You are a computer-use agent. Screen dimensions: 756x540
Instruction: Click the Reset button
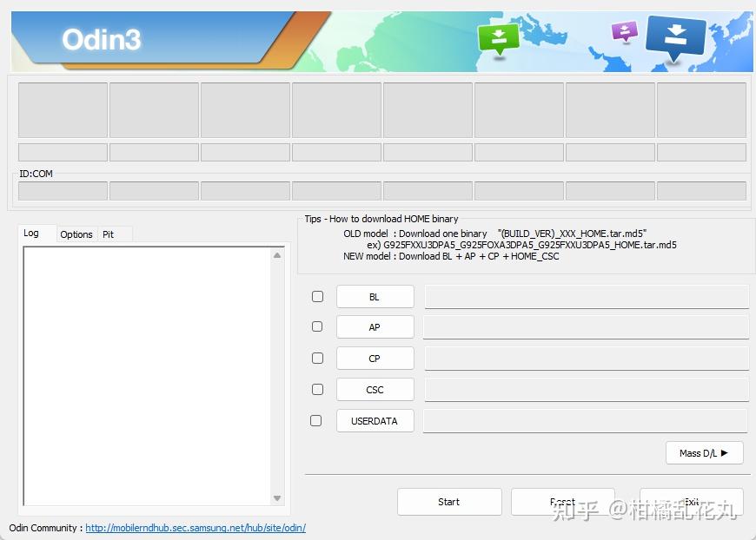[563, 502]
